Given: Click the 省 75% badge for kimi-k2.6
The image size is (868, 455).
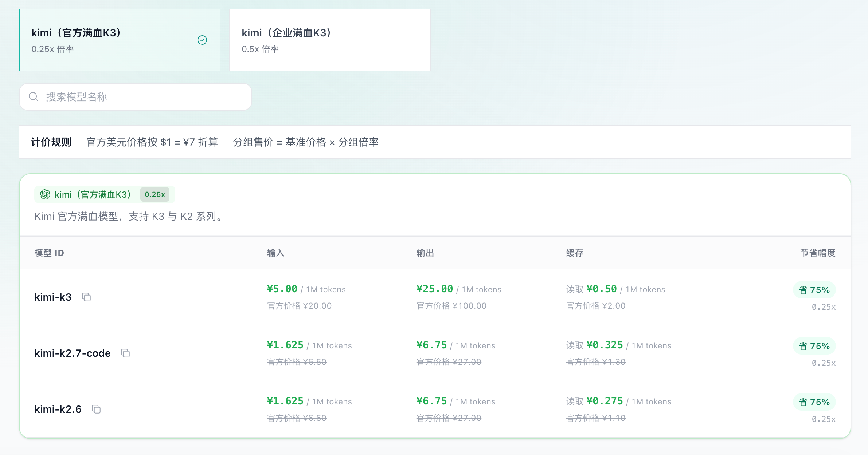Looking at the screenshot, I should (x=814, y=402).
